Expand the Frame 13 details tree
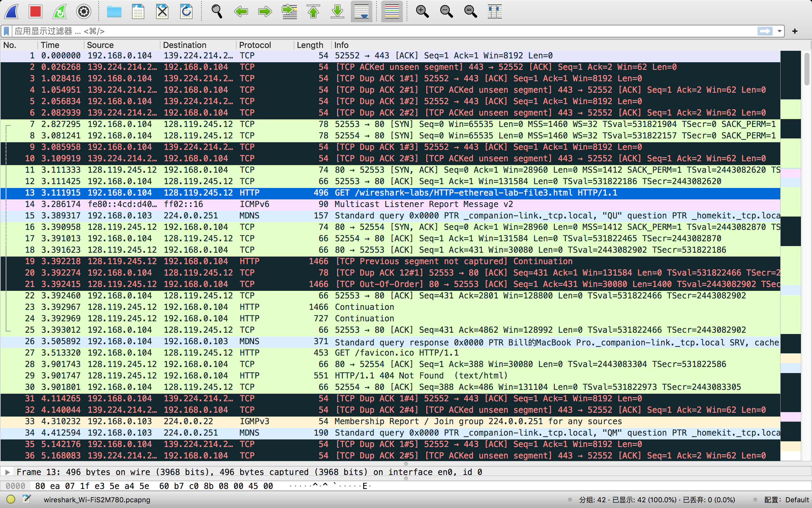Viewport: 812px width, 508px height. [x=7, y=472]
